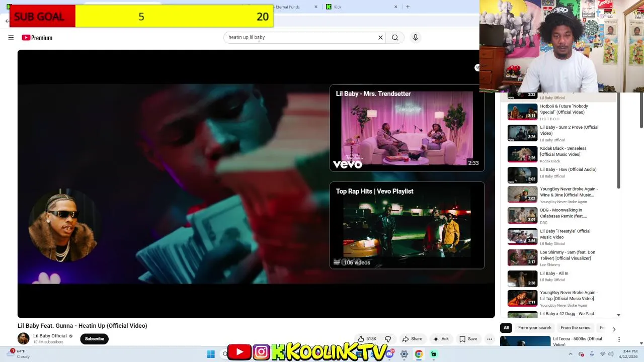Open video title Lil Baby Feat. Gunna - Heatin Up
The width and height of the screenshot is (644, 362).
coord(83,326)
